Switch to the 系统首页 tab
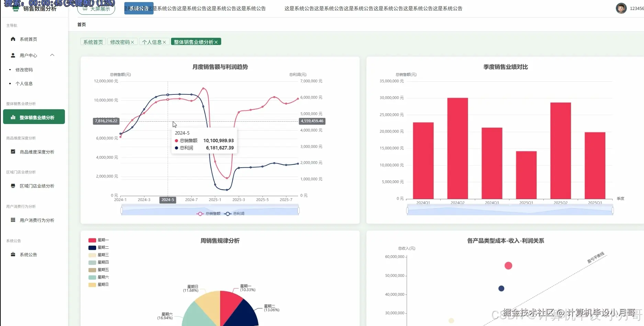Viewport: 644px width, 326px height. click(93, 42)
